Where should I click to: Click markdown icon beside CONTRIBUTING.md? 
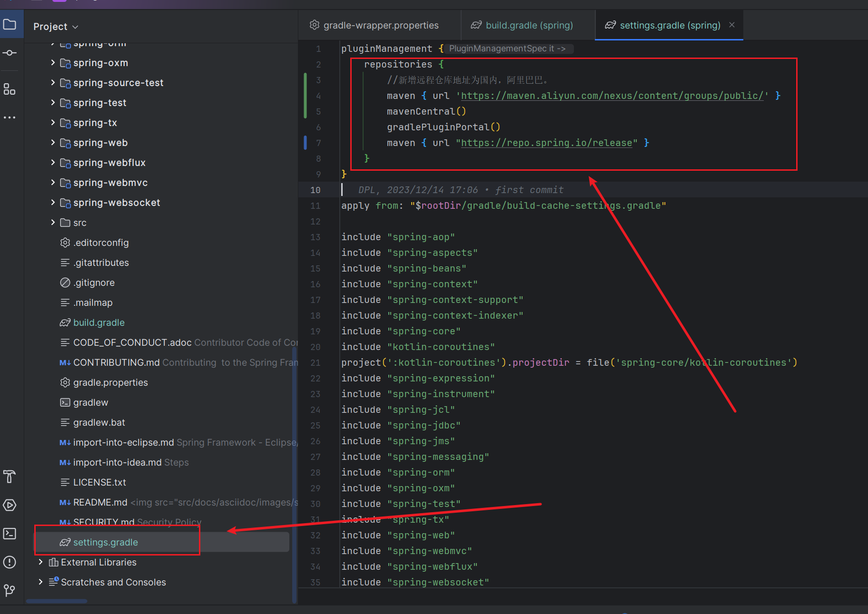[x=65, y=362]
